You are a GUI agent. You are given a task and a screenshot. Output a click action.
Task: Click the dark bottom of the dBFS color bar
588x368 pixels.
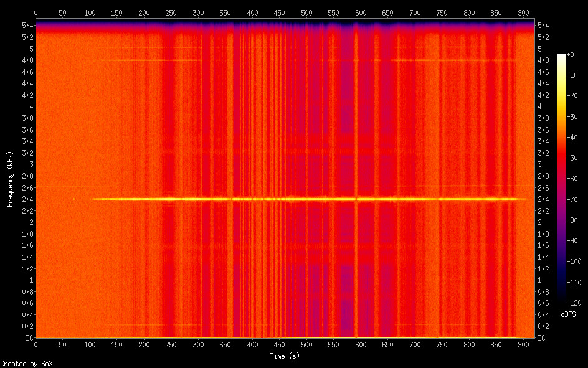(x=562, y=300)
